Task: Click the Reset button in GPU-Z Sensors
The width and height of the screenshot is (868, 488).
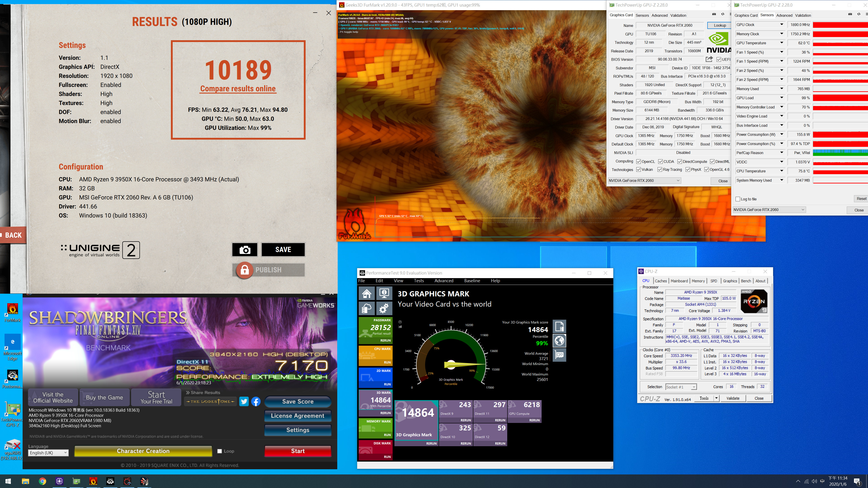Action: (861, 199)
